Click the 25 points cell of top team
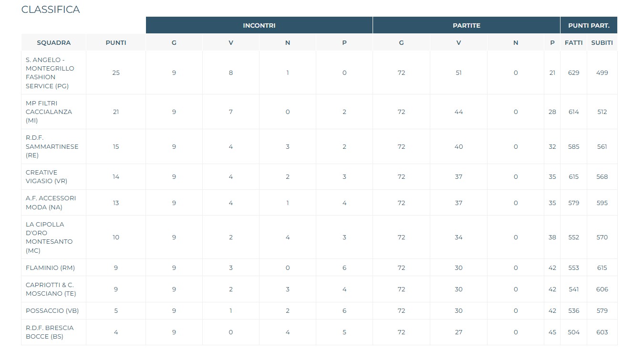 [116, 73]
